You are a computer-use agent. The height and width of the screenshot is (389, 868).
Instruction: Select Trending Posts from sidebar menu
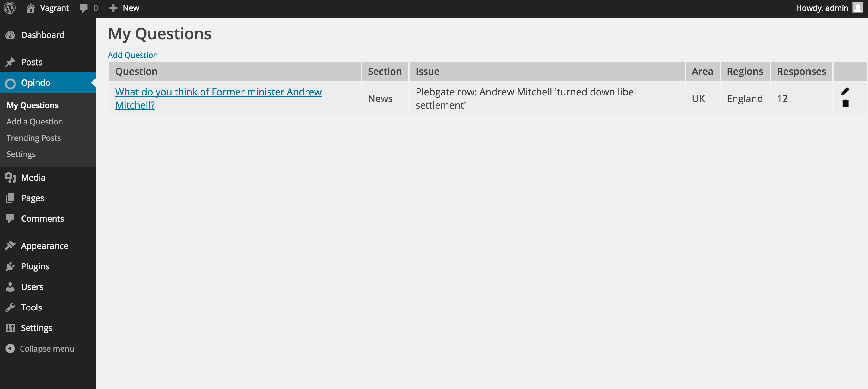(33, 137)
